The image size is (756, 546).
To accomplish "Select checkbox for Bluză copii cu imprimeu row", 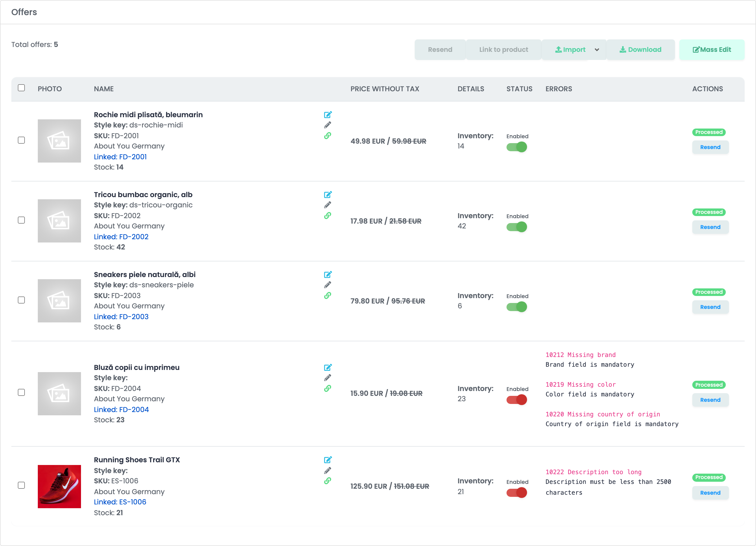I will (21, 392).
